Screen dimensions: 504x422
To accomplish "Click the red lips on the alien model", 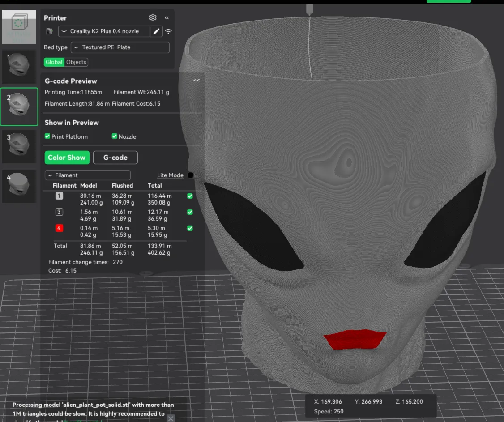I will point(355,339).
